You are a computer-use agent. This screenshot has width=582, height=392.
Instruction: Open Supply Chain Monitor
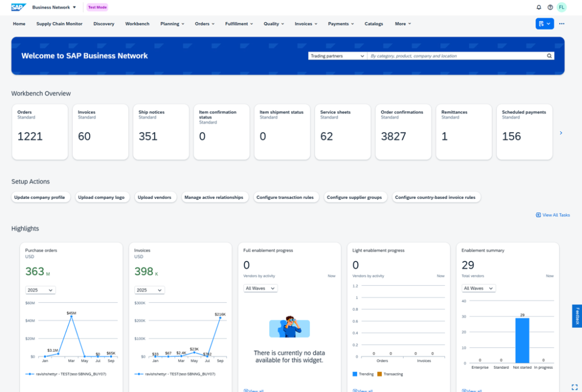coord(59,24)
